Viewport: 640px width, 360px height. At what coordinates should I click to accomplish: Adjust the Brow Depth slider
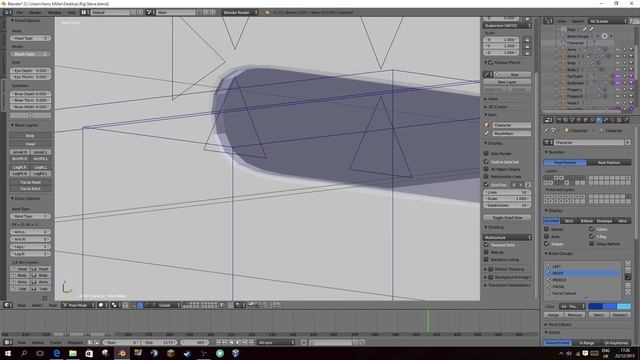pos(30,94)
